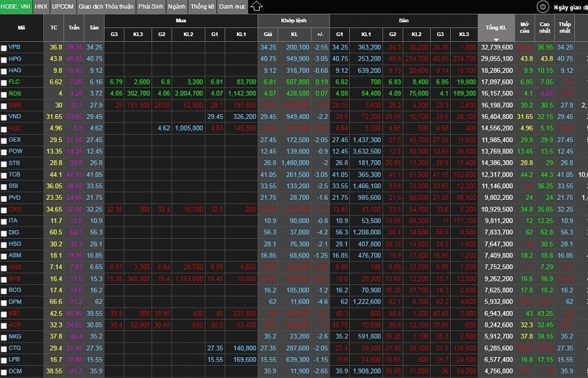Viewport: 588px width, 378px height.
Task: Open the MBB stock symbol
Action: 15,105
